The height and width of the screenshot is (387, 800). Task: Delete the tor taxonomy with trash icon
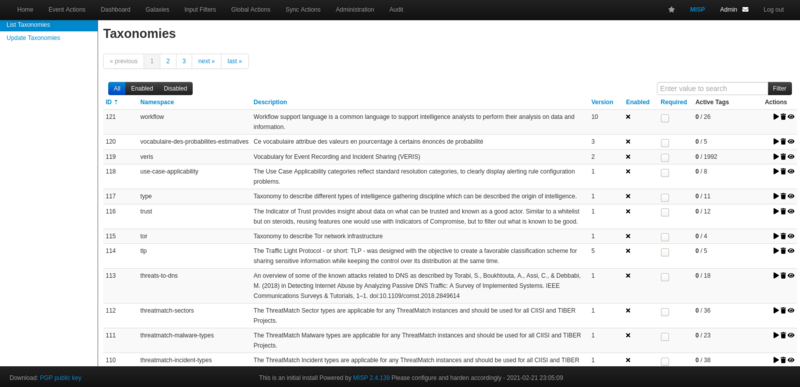(x=783, y=236)
